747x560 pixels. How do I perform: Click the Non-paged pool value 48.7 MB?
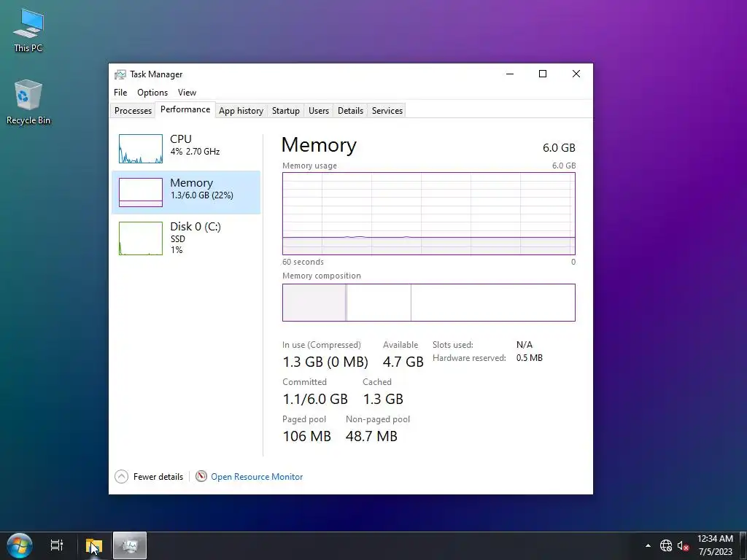pos(371,436)
